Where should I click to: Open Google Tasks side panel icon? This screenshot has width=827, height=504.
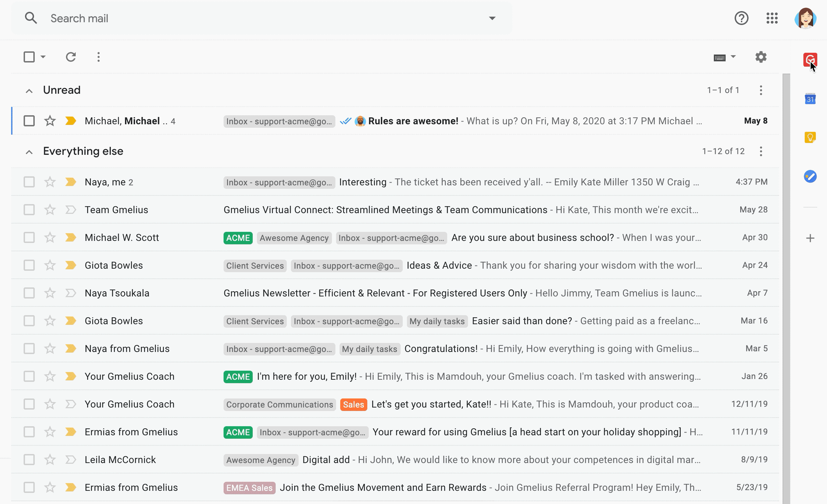click(810, 176)
